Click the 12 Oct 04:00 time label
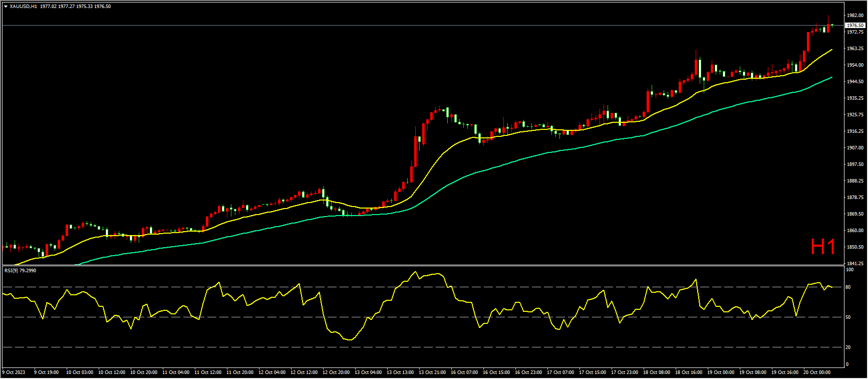Viewport: 868px width, 379px height. pos(271,372)
